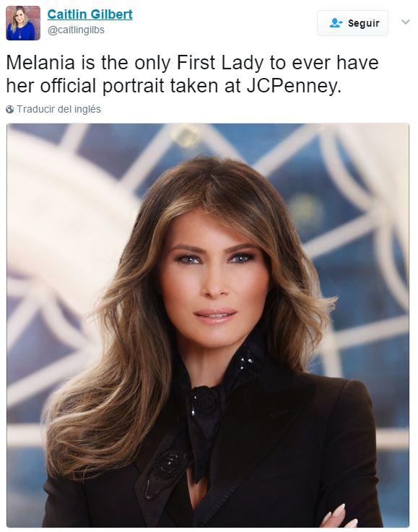Click the Caitlin Gilbert name link
Viewport: 418px width, 532px height.
click(90, 14)
